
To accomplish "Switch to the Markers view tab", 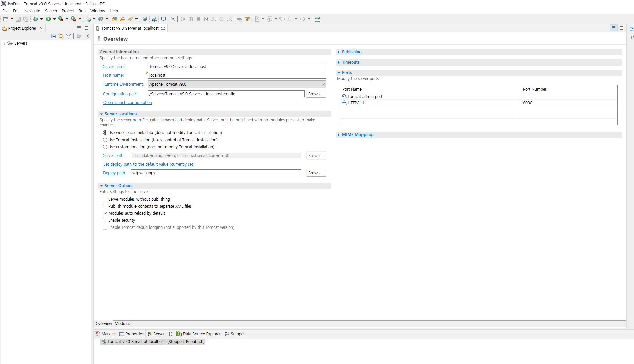I will pos(106,334).
